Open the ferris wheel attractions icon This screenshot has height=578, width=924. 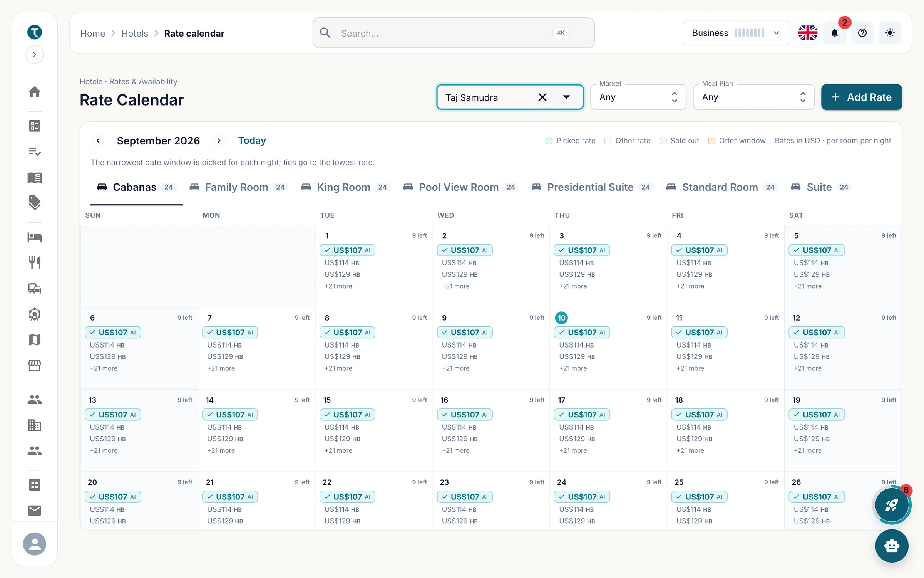tap(35, 314)
